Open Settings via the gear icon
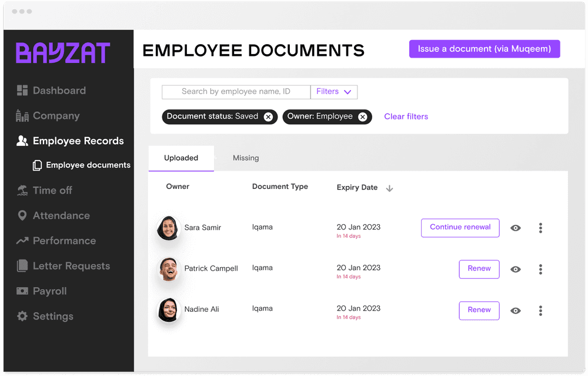Image resolution: width=588 pixels, height=376 pixels. (22, 317)
